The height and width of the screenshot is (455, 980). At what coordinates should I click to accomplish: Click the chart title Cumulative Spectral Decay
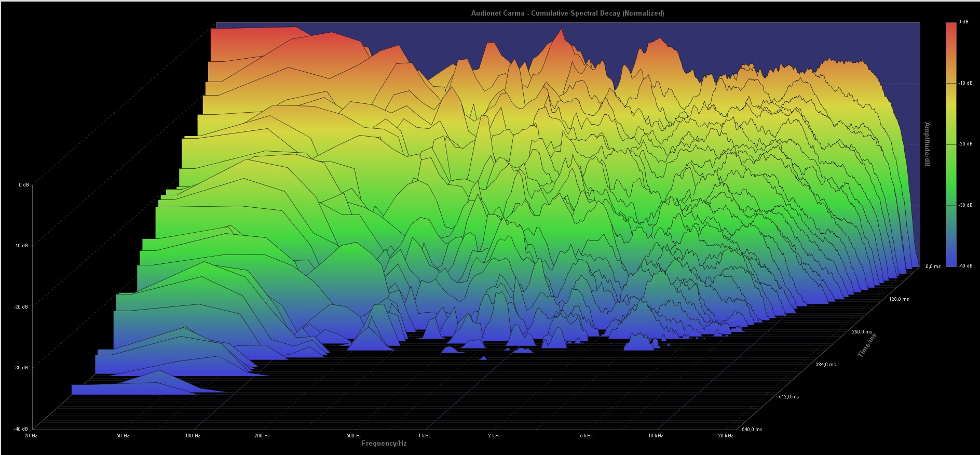point(567,13)
